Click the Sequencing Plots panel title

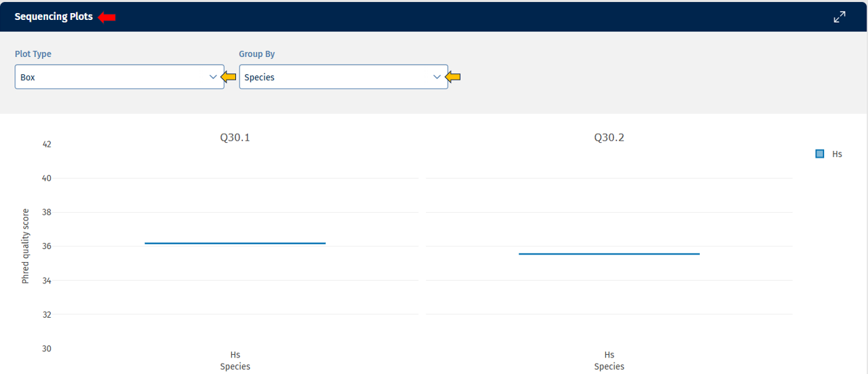pyautogui.click(x=54, y=17)
